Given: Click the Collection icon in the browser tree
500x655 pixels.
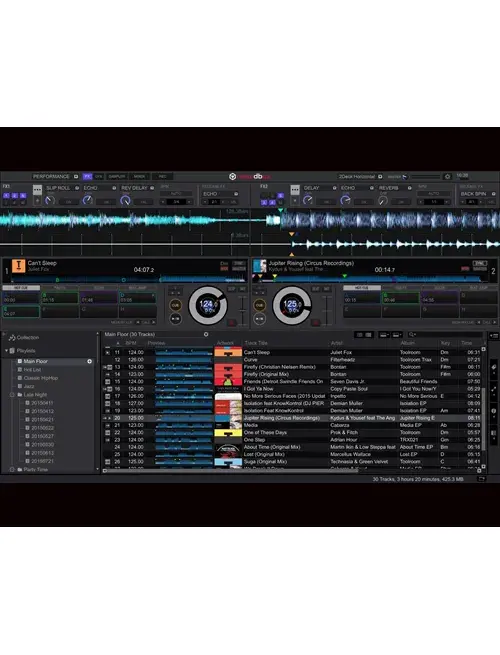Looking at the screenshot, I should [12, 338].
